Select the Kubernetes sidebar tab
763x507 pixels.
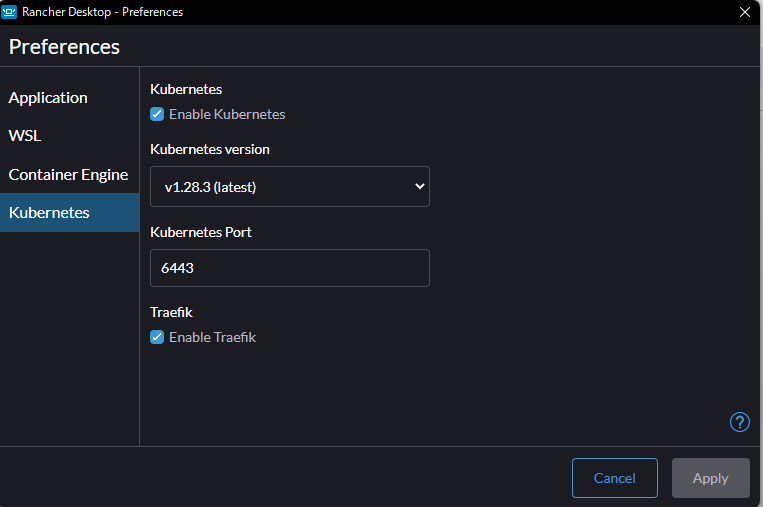coord(49,213)
